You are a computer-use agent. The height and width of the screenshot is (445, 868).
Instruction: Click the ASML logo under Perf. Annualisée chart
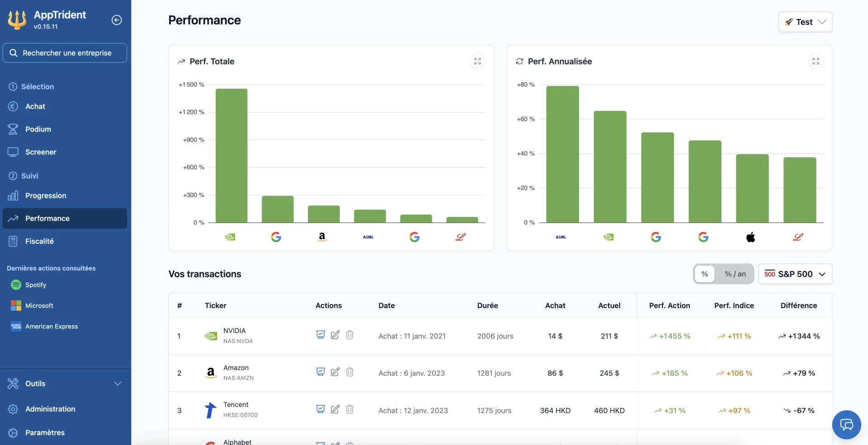click(561, 237)
